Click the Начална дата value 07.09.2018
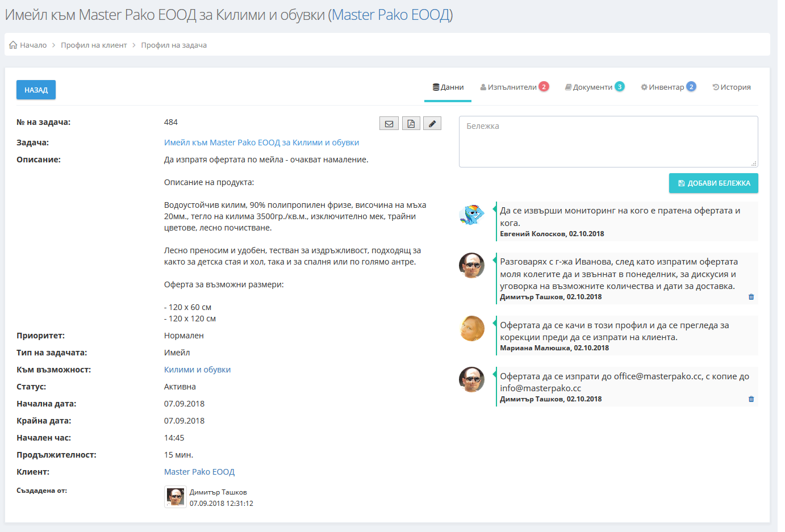Viewport: 785px width, 532px height. tap(184, 404)
